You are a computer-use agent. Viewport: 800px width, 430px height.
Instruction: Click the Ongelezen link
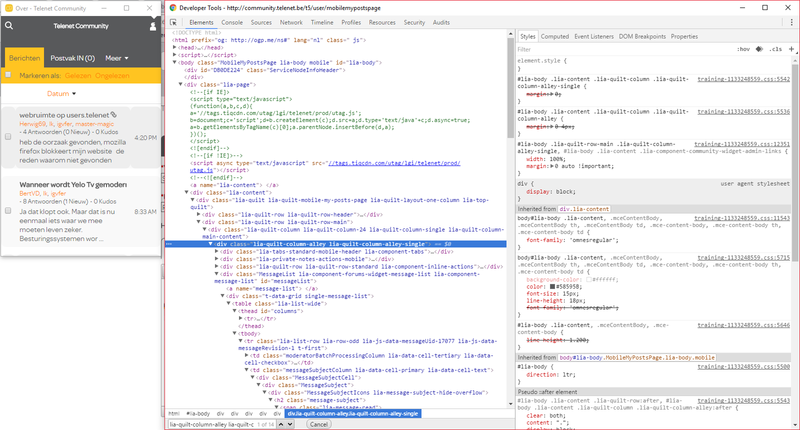coord(112,75)
